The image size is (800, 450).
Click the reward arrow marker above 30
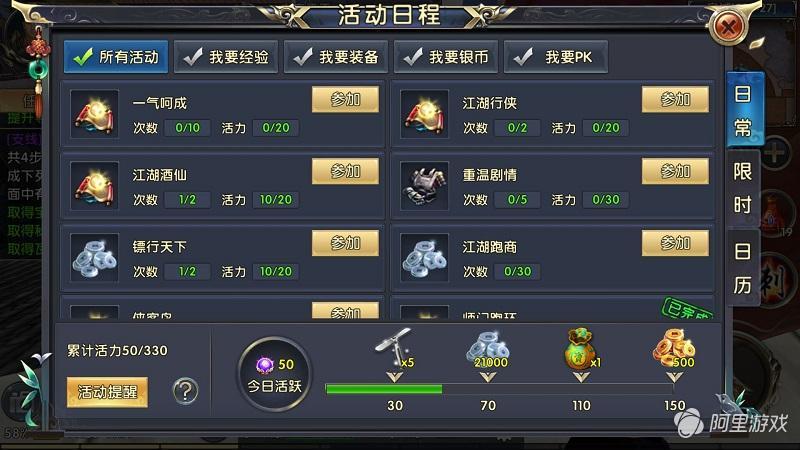[394, 377]
